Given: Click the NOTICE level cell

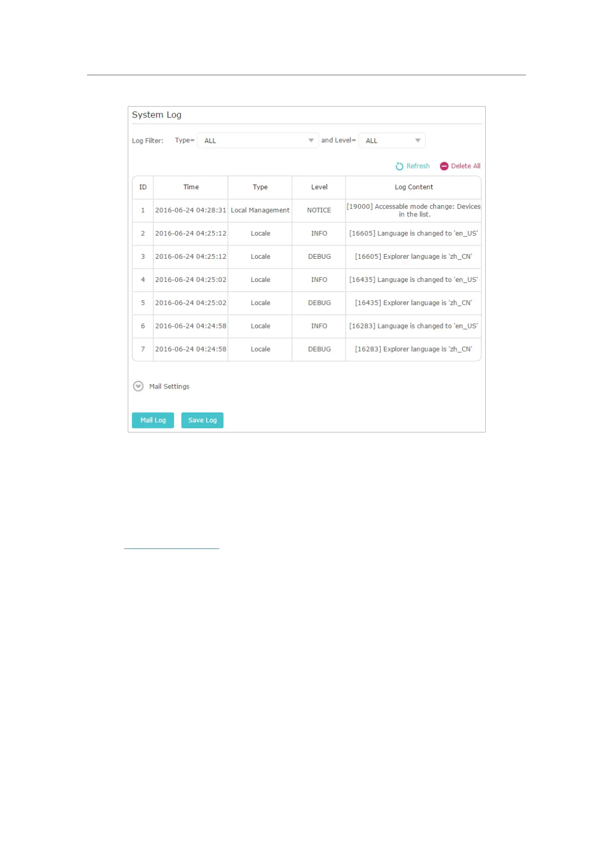Looking at the screenshot, I should (319, 210).
